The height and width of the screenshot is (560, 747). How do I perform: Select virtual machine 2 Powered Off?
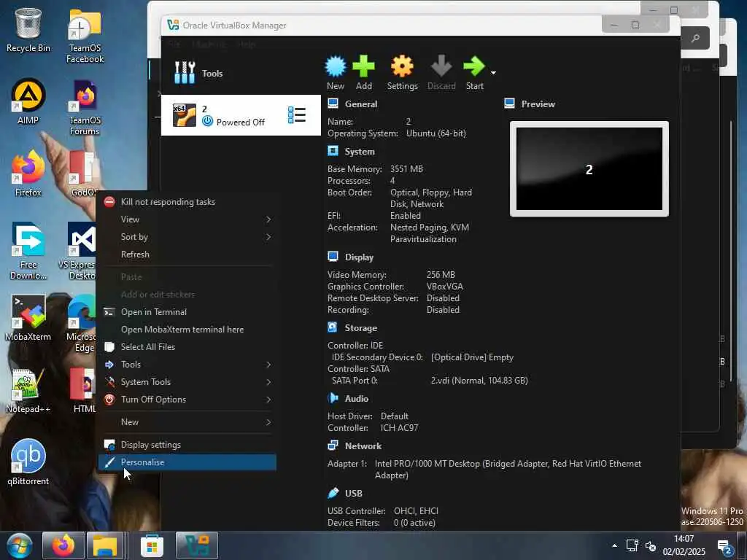pyautogui.click(x=241, y=115)
